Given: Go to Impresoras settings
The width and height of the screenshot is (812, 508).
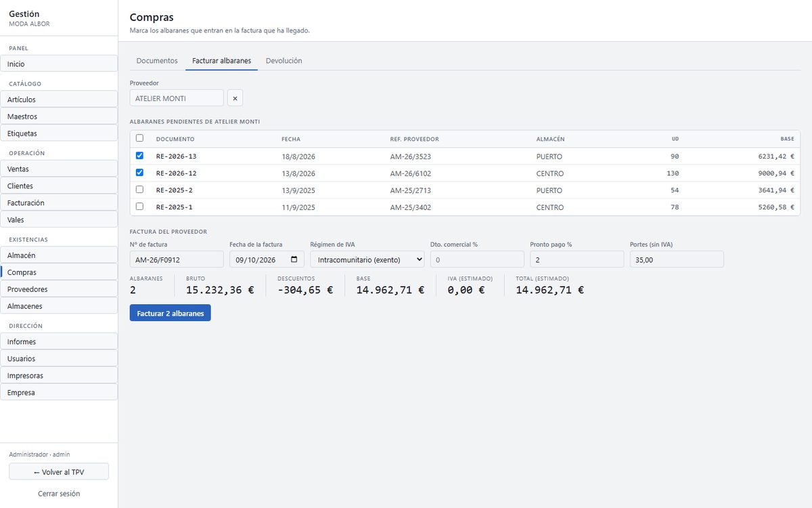Looking at the screenshot, I should (59, 375).
